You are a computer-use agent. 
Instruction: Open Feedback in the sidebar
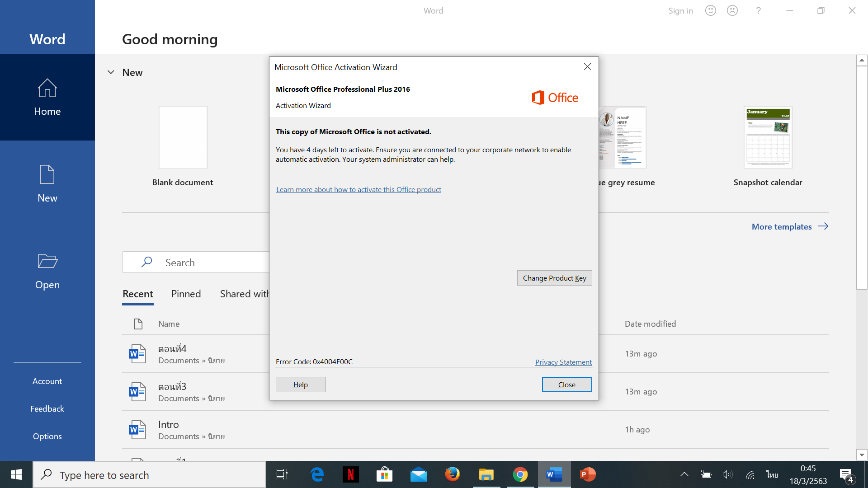(x=47, y=408)
